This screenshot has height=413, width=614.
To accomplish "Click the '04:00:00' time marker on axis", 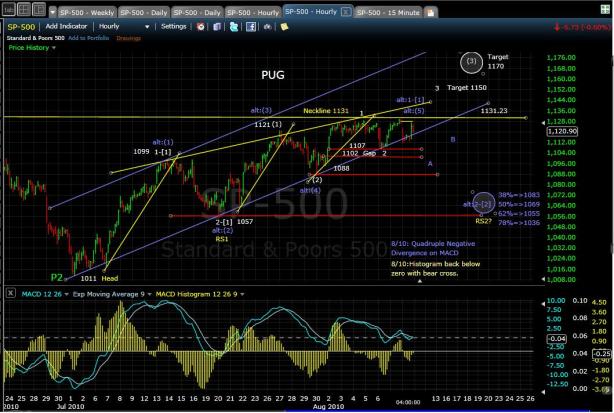I will pos(408,402).
